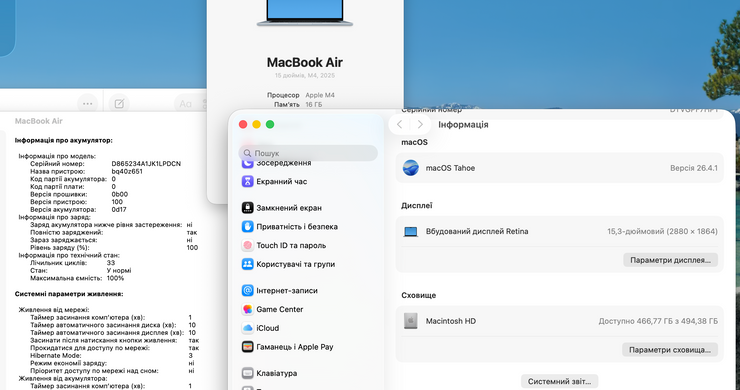Viewport: 740px width, 390px height.
Task: Click Доступно 466,77 ГБ storage text
Action: coord(658,321)
